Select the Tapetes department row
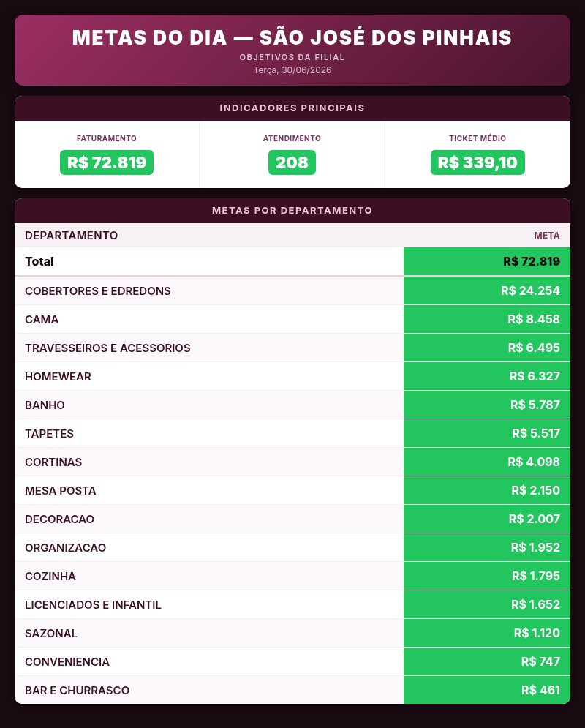 coord(292,434)
